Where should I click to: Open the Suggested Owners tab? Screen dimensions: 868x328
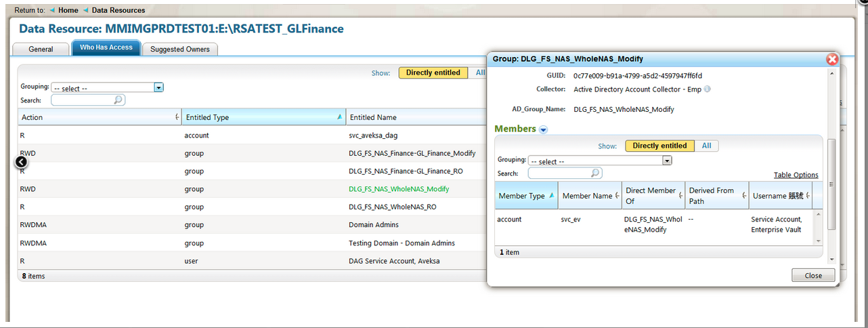(x=179, y=49)
